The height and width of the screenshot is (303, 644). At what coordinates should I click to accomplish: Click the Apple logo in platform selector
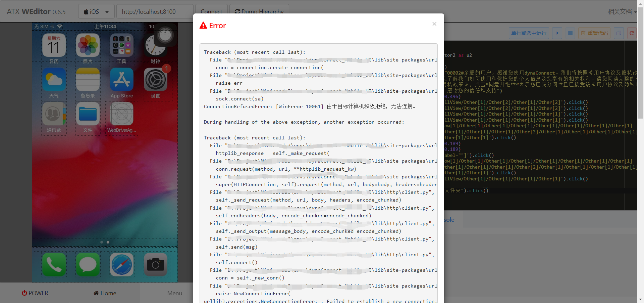(87, 11)
